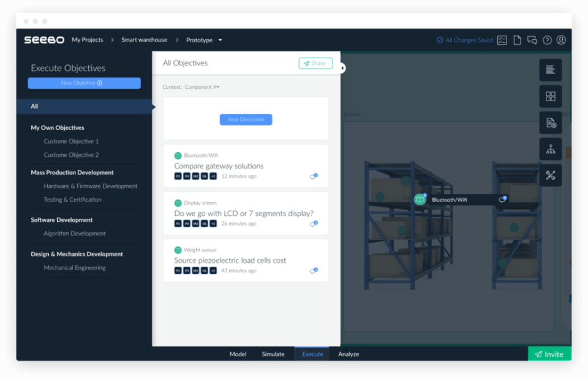588x380 pixels.
Task: Open the components grid panel on the right
Action: click(550, 96)
